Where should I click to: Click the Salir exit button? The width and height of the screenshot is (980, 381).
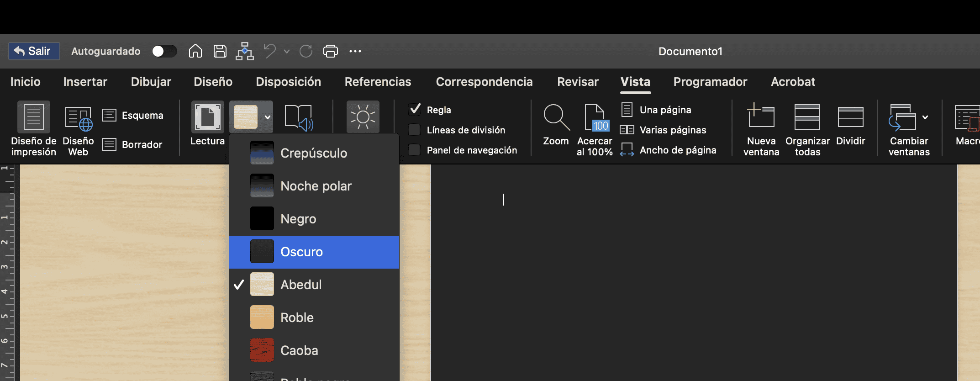click(x=34, y=51)
